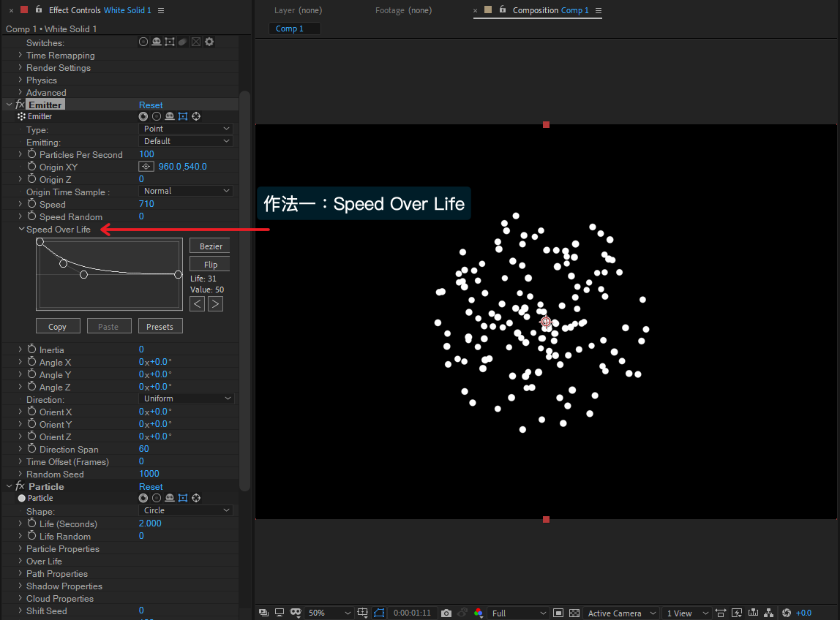
Task: Click the Flip button beside the curve
Action: pyautogui.click(x=210, y=264)
